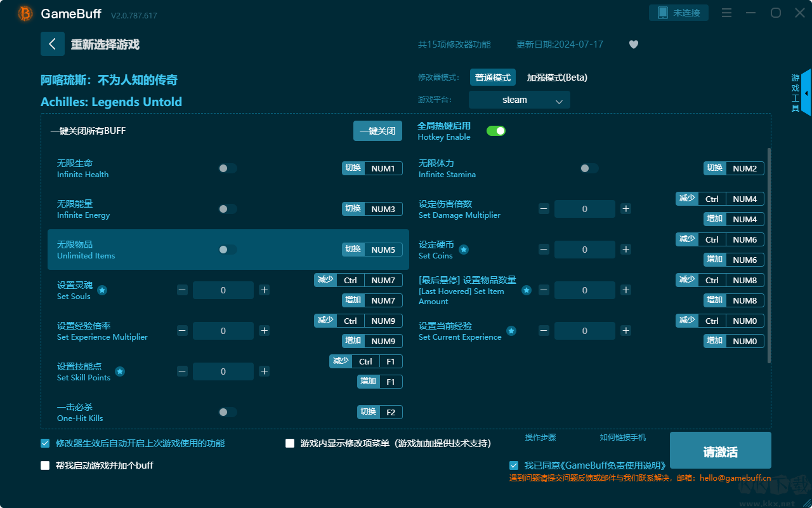Screen dimensions: 812x508
Task: Click the Set Current Experience input field
Action: (x=585, y=331)
